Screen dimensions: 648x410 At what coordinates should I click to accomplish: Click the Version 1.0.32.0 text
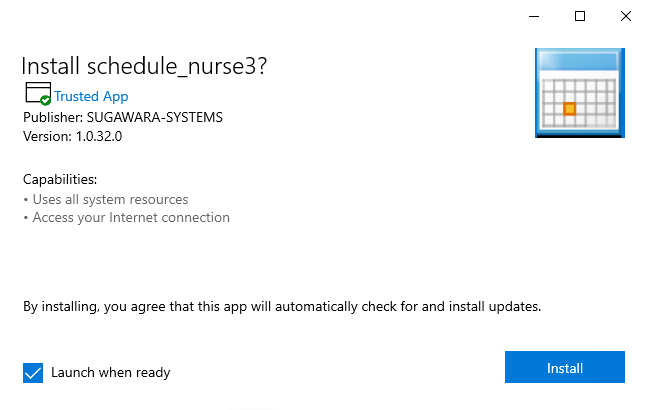coord(73,136)
